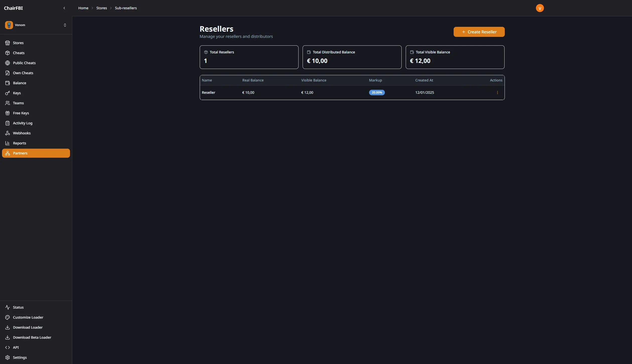Open the Cheats section icon
Image resolution: width=632 pixels, height=364 pixels.
coord(8,53)
